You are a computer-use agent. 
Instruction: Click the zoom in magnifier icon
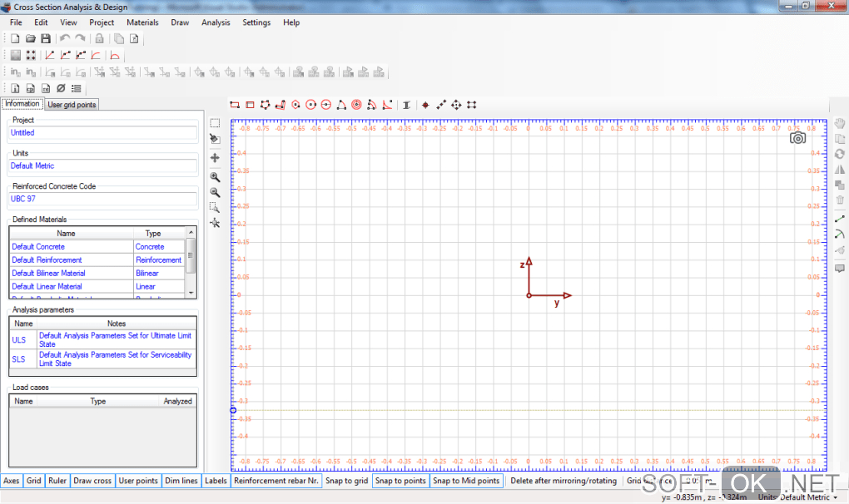pos(215,176)
